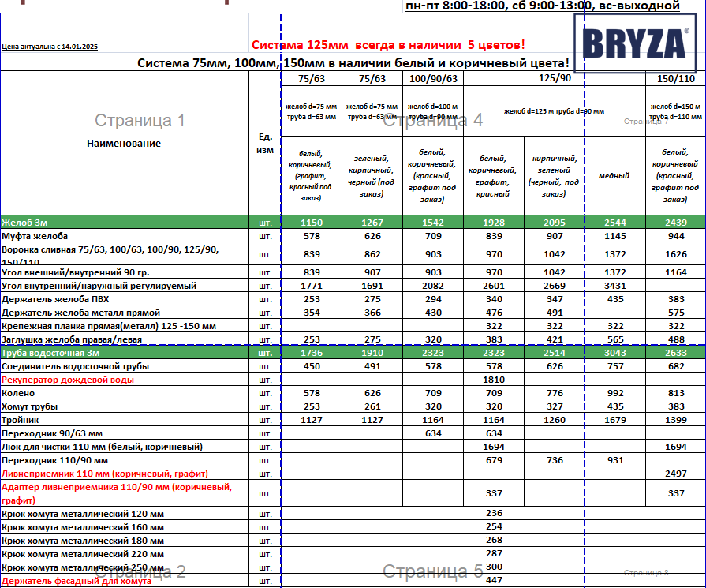Select red 'Рекуператор дождевой воды' label
This screenshot has height=588, width=706.
(x=68, y=380)
